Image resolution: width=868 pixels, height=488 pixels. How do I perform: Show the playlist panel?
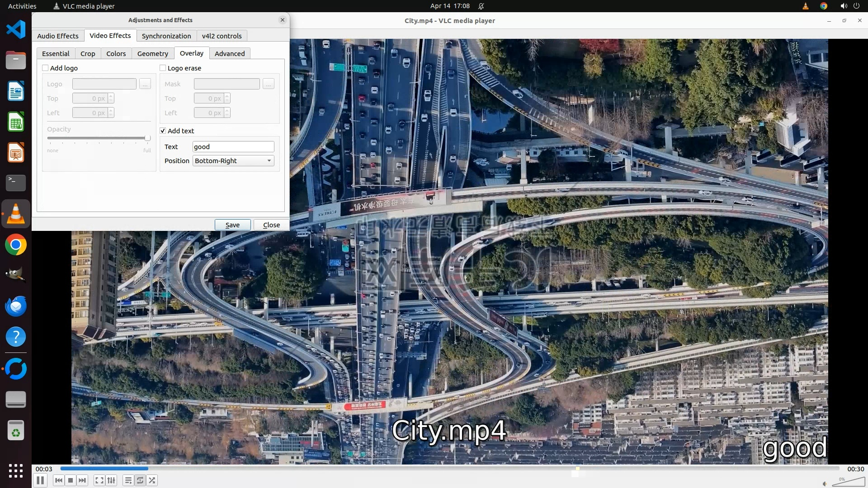point(128,480)
